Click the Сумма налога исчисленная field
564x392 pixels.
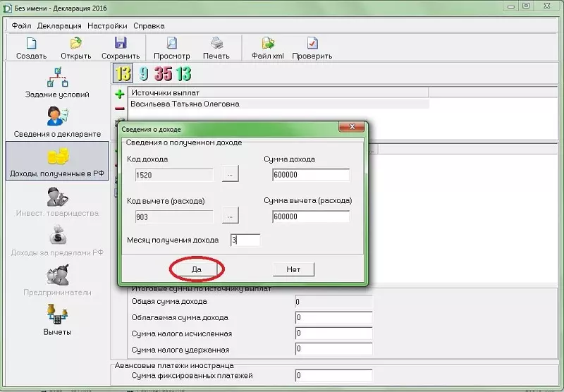coord(333,333)
